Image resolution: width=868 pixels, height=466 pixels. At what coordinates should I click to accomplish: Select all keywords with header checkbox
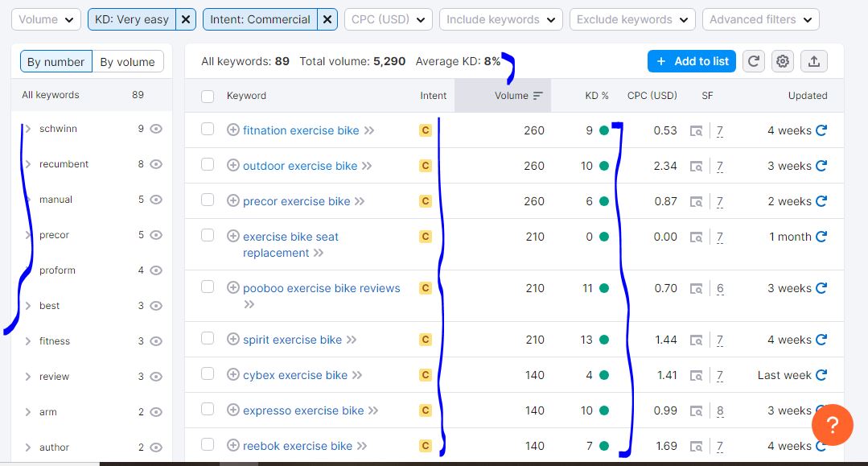(x=208, y=97)
